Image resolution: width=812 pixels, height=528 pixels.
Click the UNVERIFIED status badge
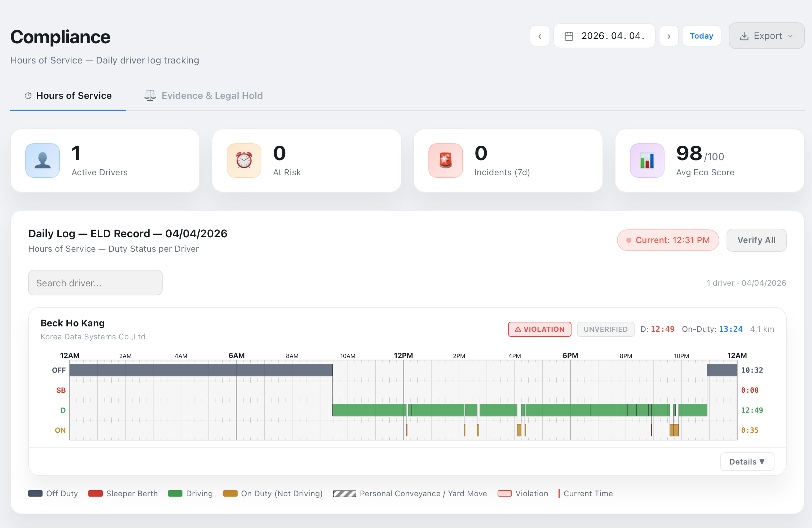click(x=605, y=329)
